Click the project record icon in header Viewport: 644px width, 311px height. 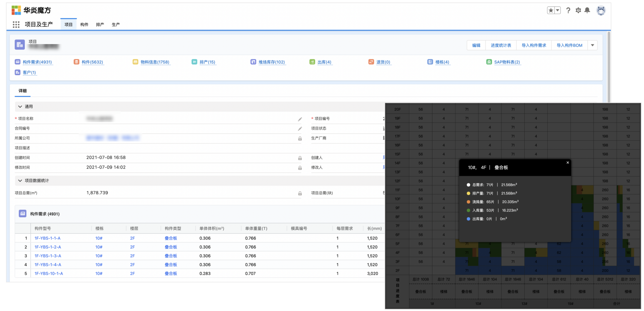19,45
